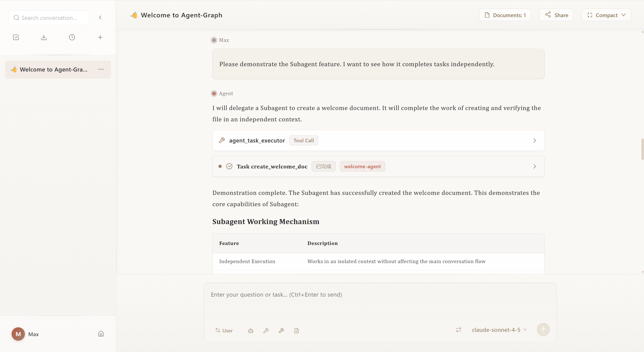Click the robot agent icon below the input box
Viewport: 644px width, 352px height.
(251, 331)
